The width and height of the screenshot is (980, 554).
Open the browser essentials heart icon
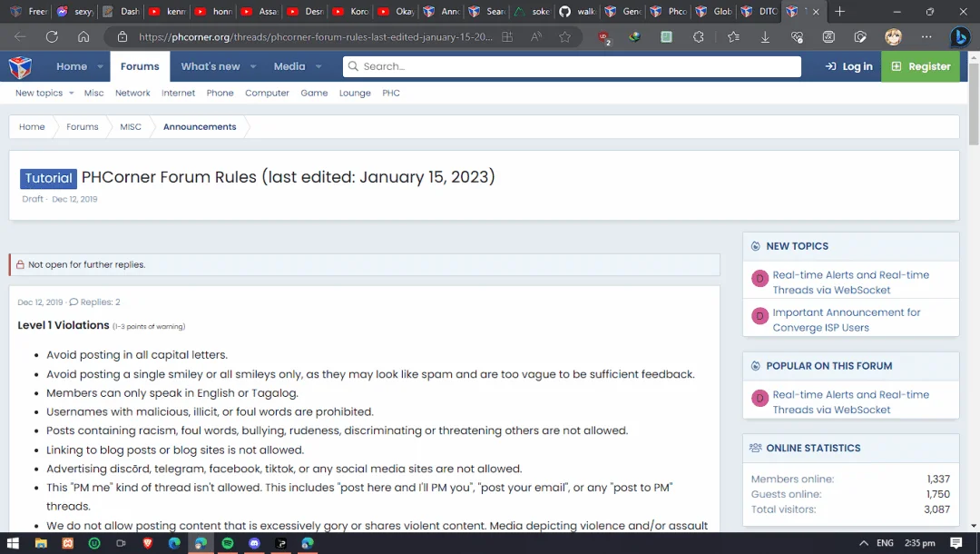tap(797, 37)
